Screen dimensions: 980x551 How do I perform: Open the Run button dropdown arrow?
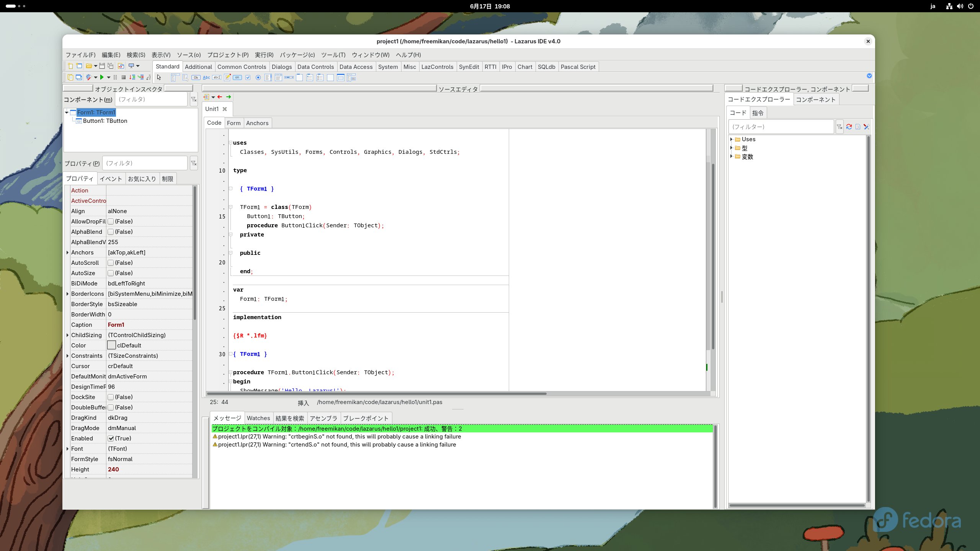(109, 77)
